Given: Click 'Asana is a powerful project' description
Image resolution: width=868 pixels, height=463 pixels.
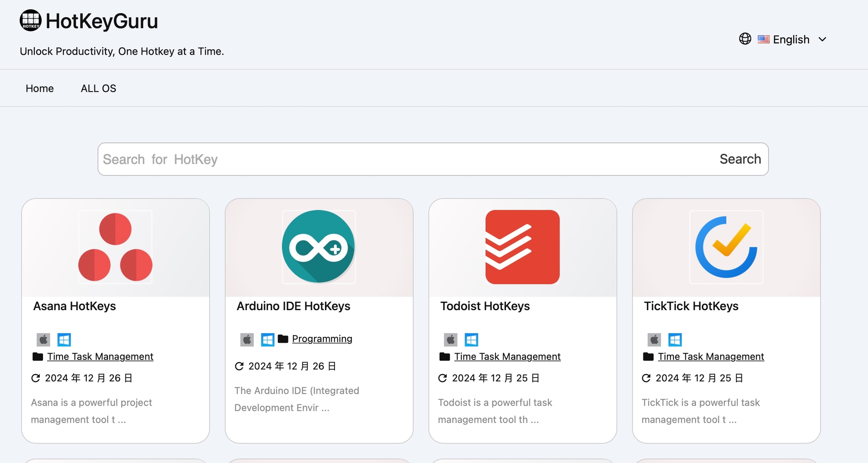Looking at the screenshot, I should 91,402.
